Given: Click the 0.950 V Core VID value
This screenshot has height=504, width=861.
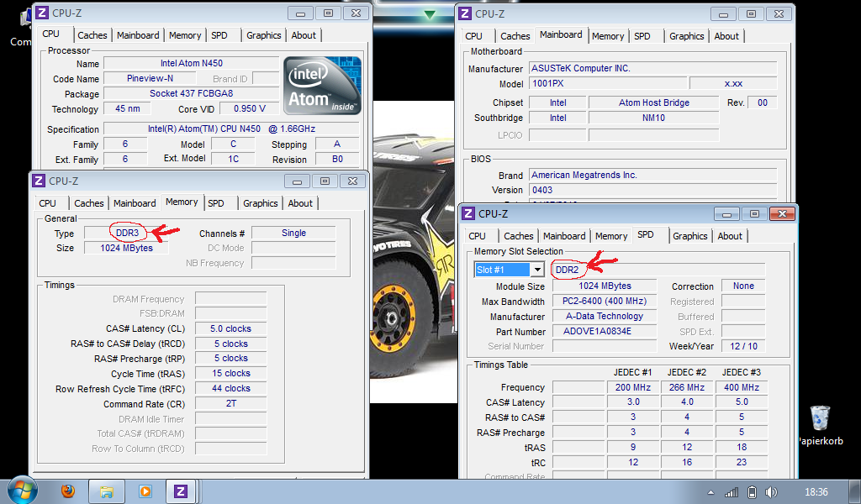Looking at the screenshot, I should pyautogui.click(x=249, y=108).
